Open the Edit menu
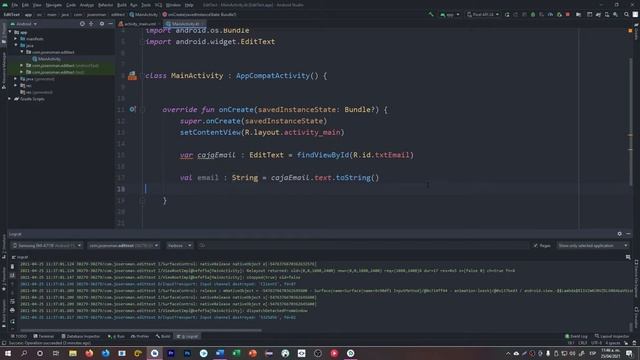 (25, 5)
